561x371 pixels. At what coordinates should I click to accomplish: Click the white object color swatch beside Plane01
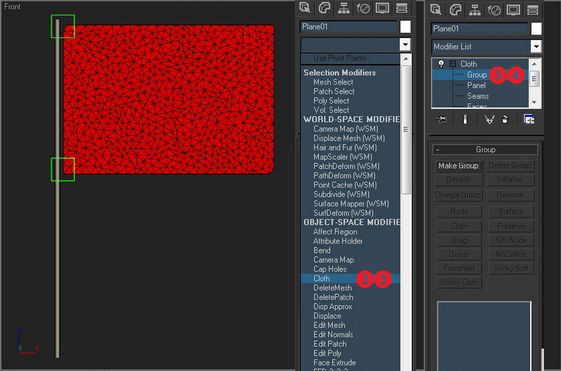click(536, 29)
